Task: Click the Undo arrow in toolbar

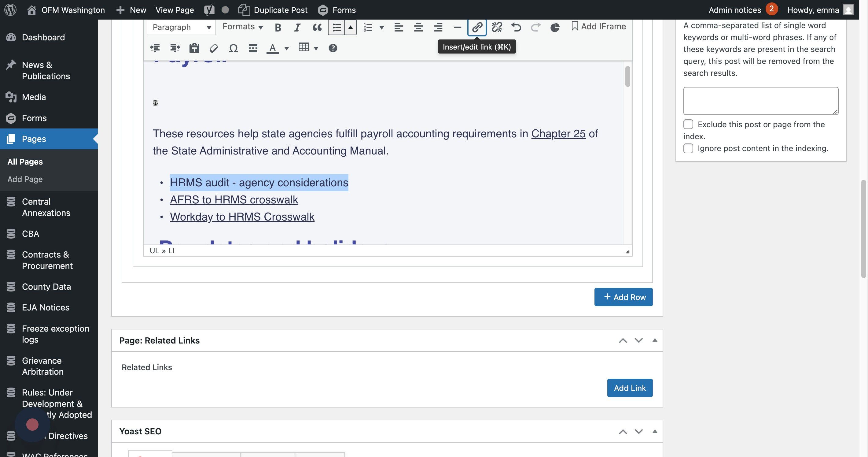Action: point(516,27)
